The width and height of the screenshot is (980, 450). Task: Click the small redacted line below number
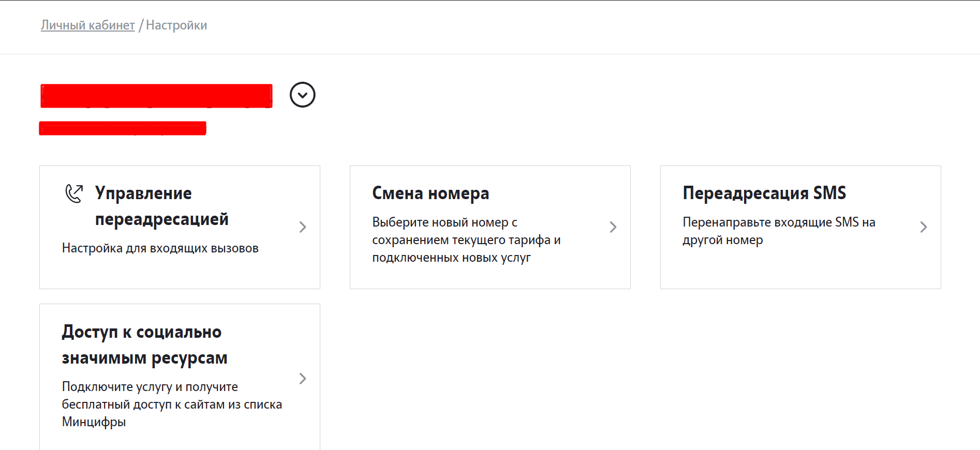tap(123, 128)
